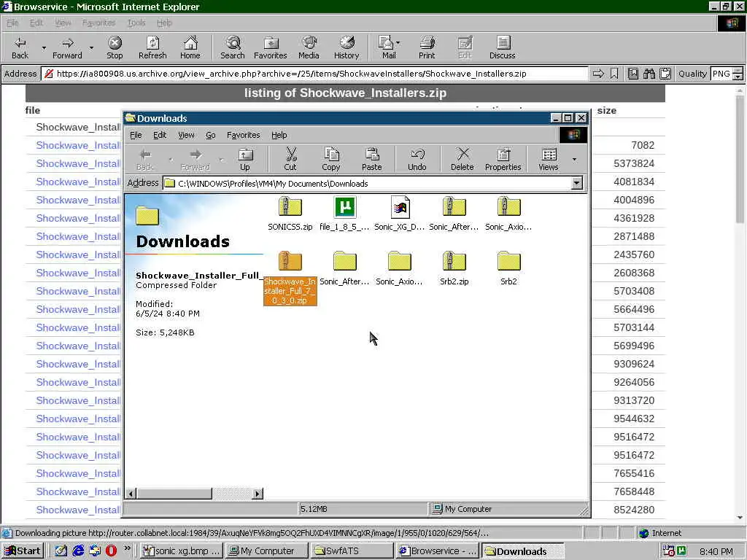Click the Back button in Internet Explorer toolbar
The width and height of the screenshot is (747, 560).
tap(20, 47)
